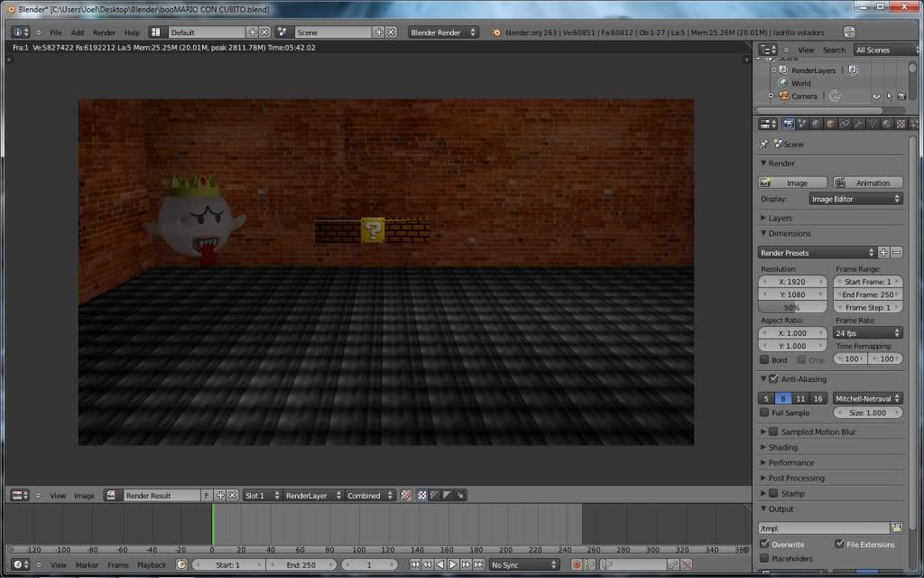Enable Sampled Motion Blur checkbox
The height and width of the screenshot is (578, 924).
pos(773,432)
